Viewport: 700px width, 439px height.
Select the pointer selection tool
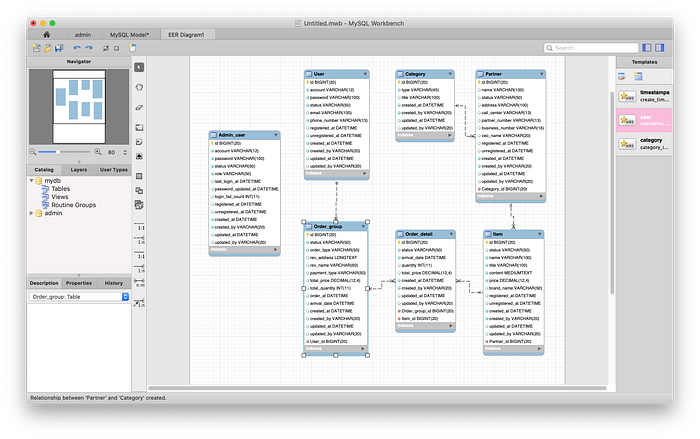pos(139,67)
